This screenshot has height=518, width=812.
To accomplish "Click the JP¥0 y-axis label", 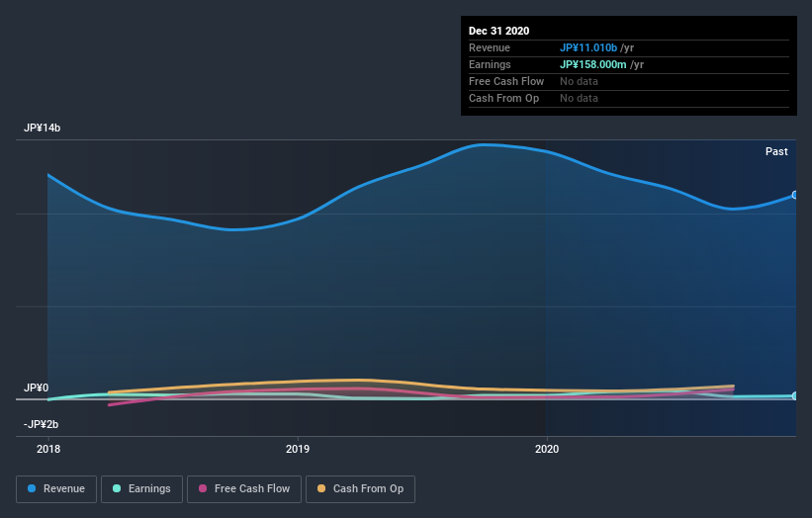I will tap(36, 388).
